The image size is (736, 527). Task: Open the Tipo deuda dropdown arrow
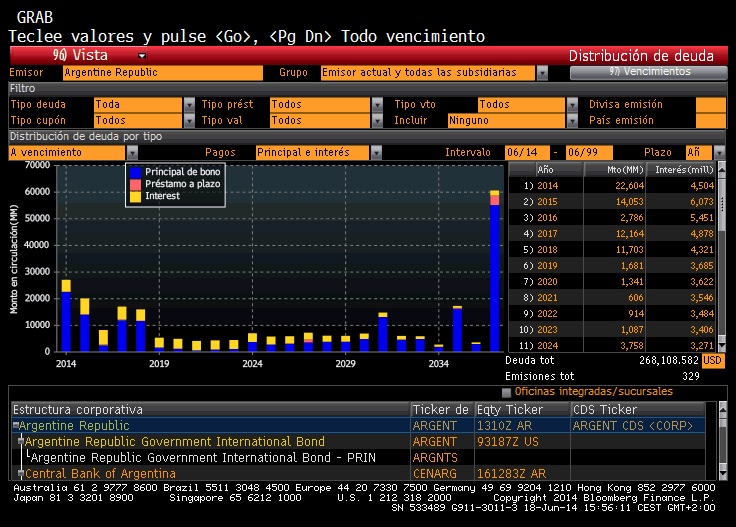pyautogui.click(x=189, y=105)
